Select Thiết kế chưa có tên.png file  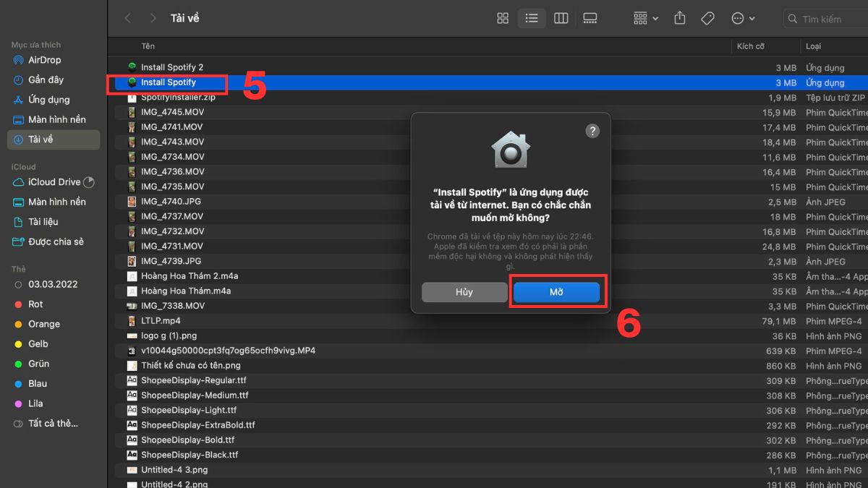pyautogui.click(x=191, y=366)
